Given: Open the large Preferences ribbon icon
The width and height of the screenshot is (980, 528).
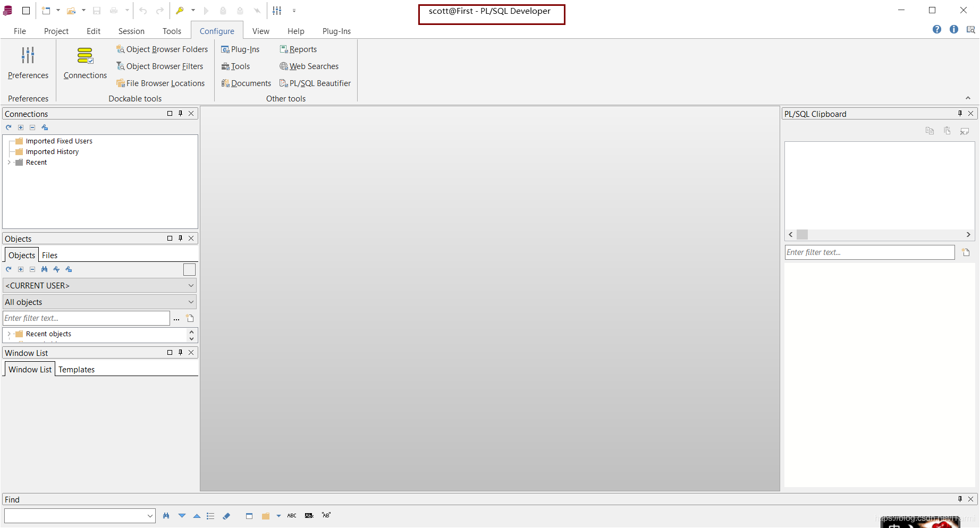Looking at the screenshot, I should pos(28,55).
